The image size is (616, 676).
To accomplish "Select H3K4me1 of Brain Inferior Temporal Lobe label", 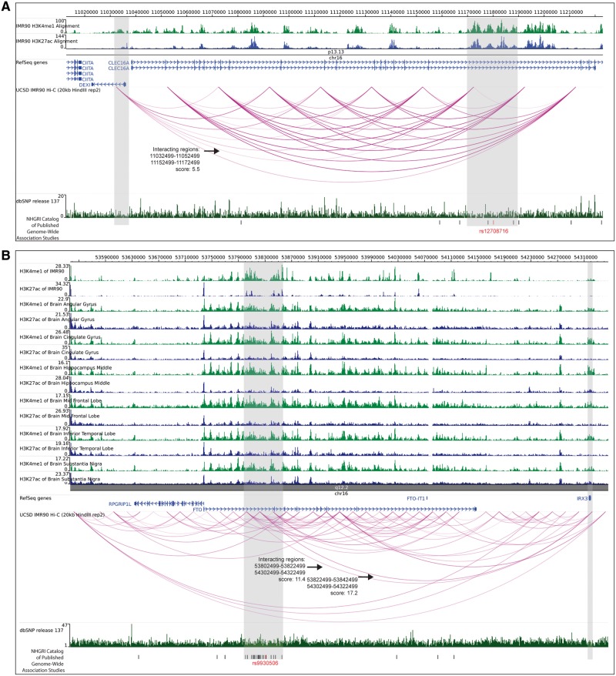I will click(68, 433).
